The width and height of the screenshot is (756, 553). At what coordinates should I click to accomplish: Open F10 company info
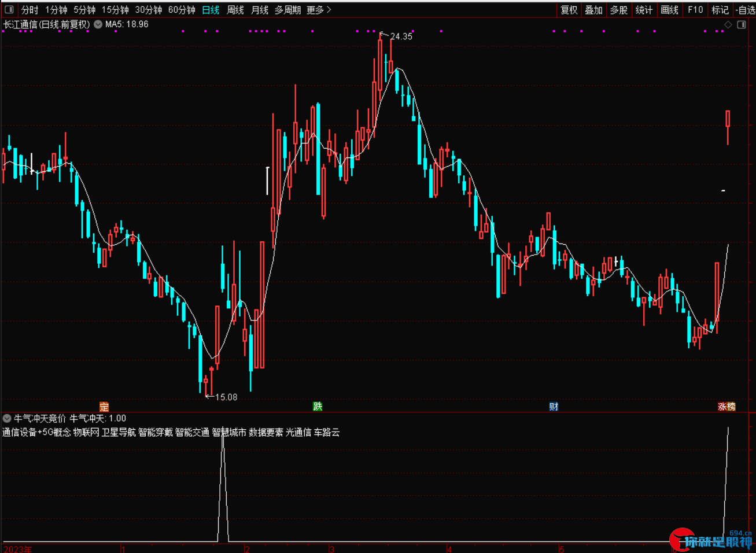(x=695, y=10)
